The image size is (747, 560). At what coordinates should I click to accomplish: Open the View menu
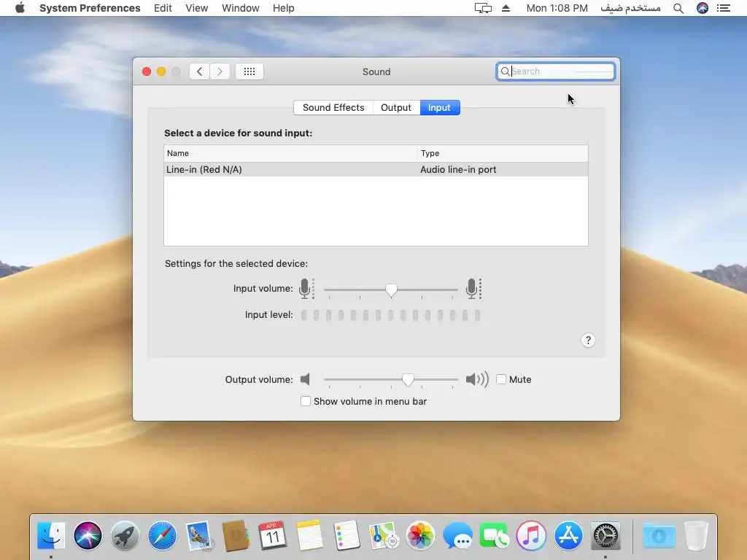coord(197,8)
